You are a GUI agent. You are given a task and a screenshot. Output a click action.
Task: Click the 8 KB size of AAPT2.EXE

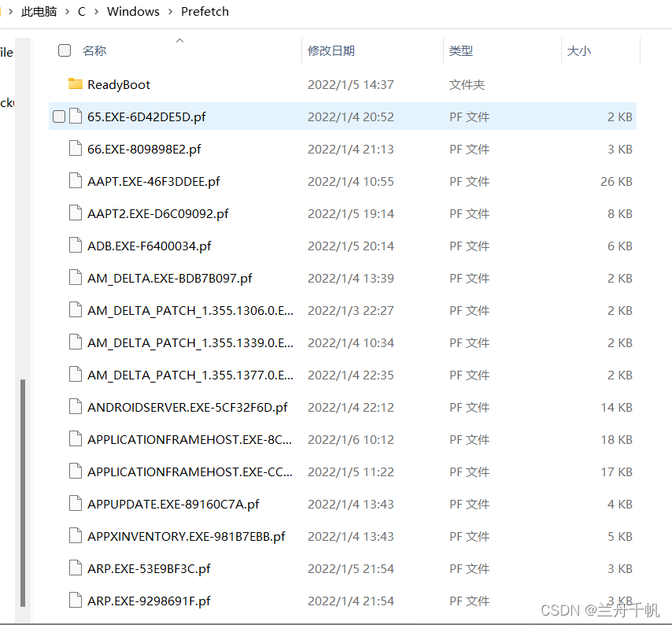[x=620, y=214]
